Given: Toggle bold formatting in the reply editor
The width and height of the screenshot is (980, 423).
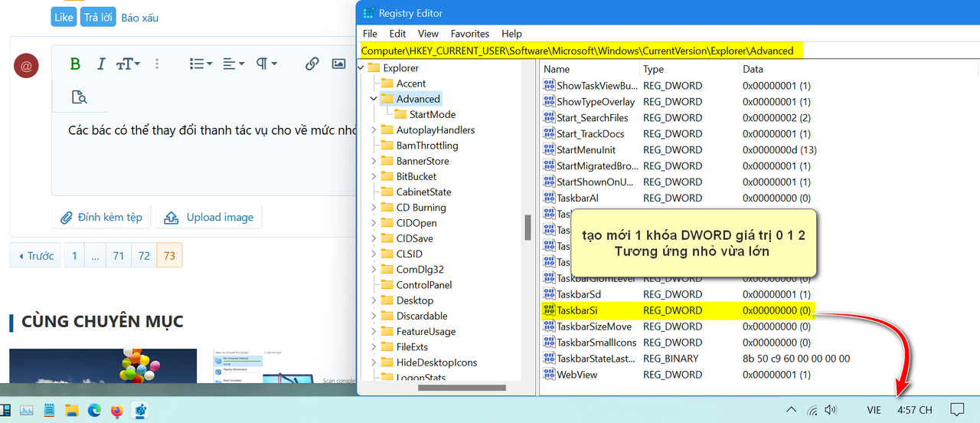Looking at the screenshot, I should (75, 64).
